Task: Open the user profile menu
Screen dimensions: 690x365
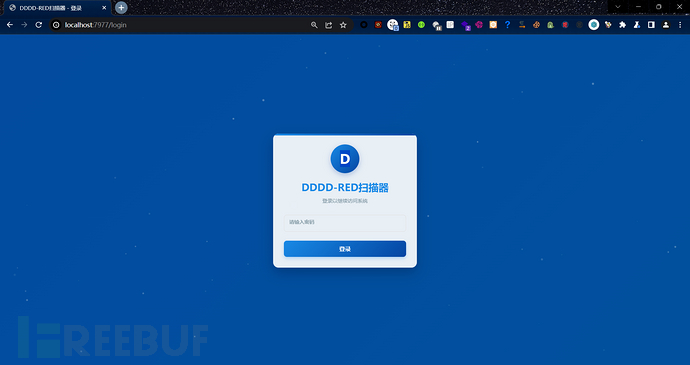Action: [666, 25]
